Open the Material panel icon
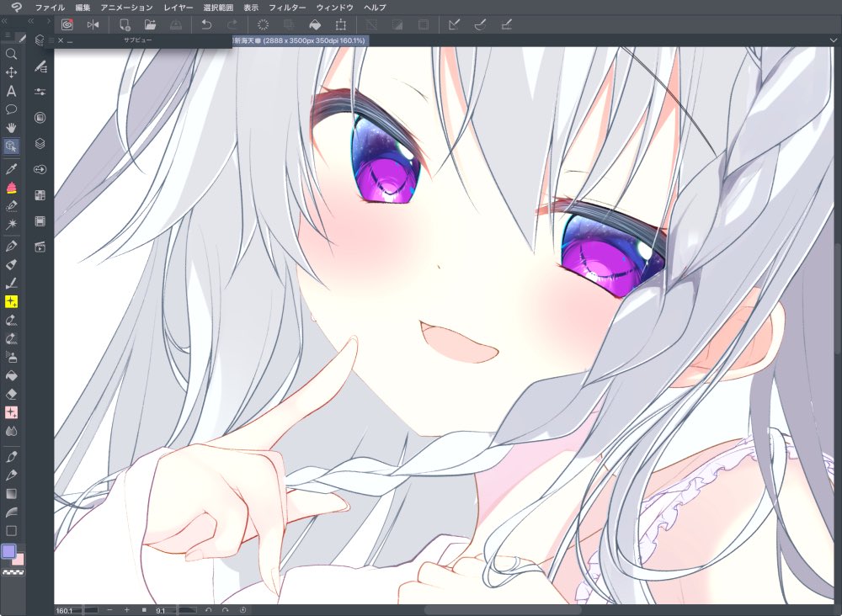Viewport: 842px width, 616px height. coord(40,195)
